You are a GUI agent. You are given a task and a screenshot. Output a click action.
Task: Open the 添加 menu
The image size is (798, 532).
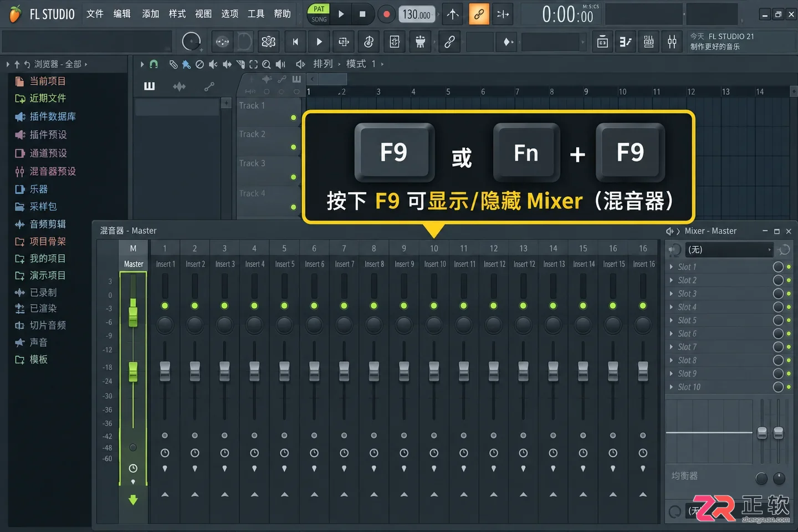(x=151, y=14)
